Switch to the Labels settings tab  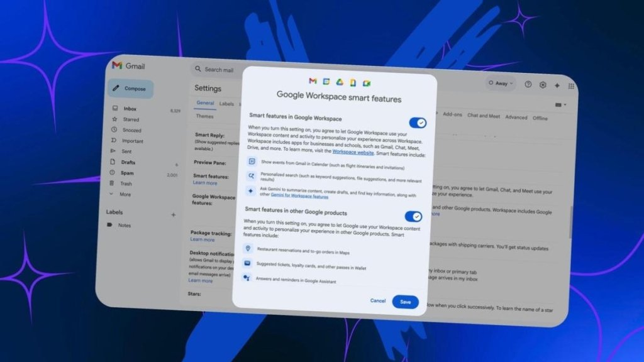(x=226, y=104)
